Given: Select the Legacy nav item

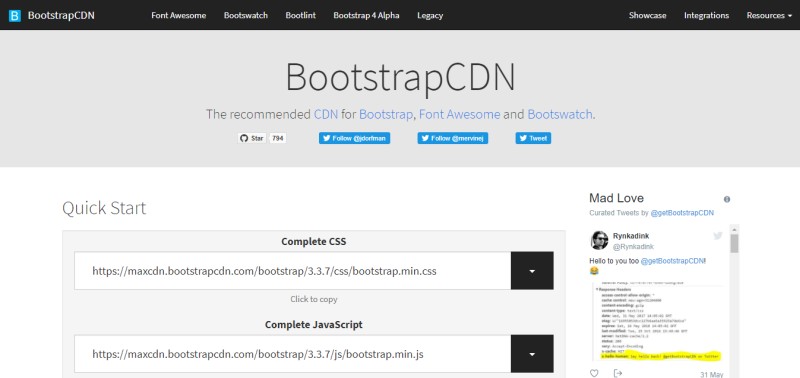Looking at the screenshot, I should [x=430, y=15].
